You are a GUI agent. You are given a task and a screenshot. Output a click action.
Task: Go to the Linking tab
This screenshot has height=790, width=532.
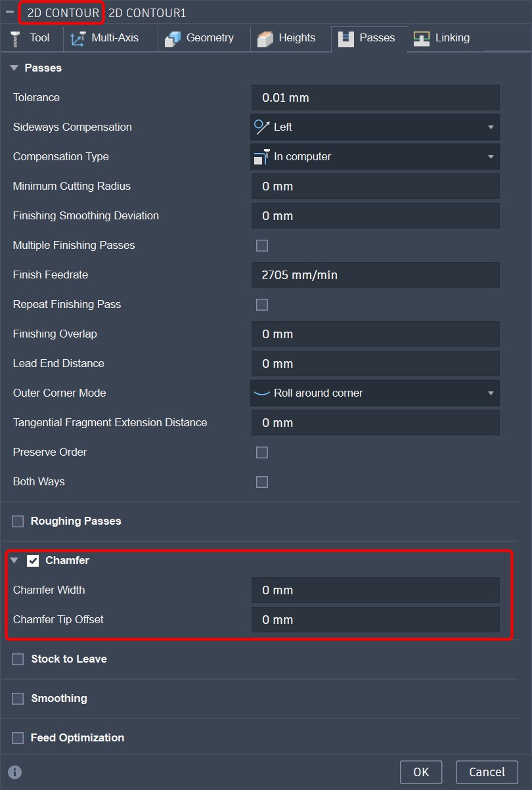(445, 38)
